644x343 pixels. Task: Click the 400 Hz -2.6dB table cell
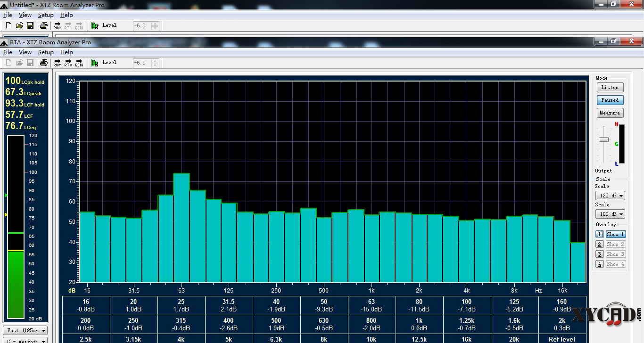click(x=229, y=324)
